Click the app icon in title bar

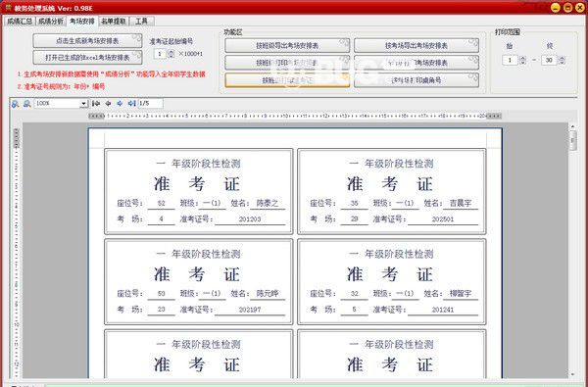[x=8, y=8]
